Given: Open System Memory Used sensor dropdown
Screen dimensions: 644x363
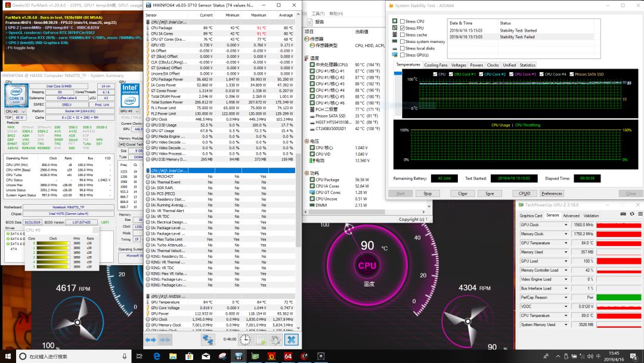Looking at the screenshot, I should tap(565, 324).
